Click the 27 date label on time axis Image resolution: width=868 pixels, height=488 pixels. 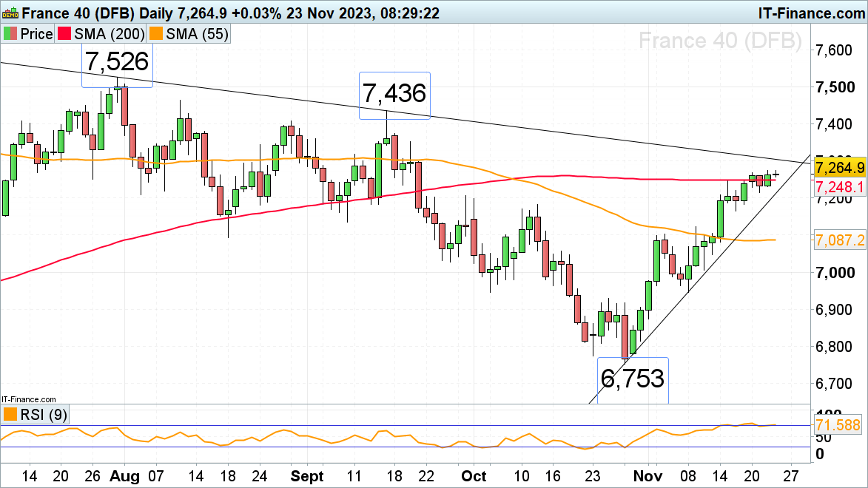pyautogui.click(x=791, y=476)
